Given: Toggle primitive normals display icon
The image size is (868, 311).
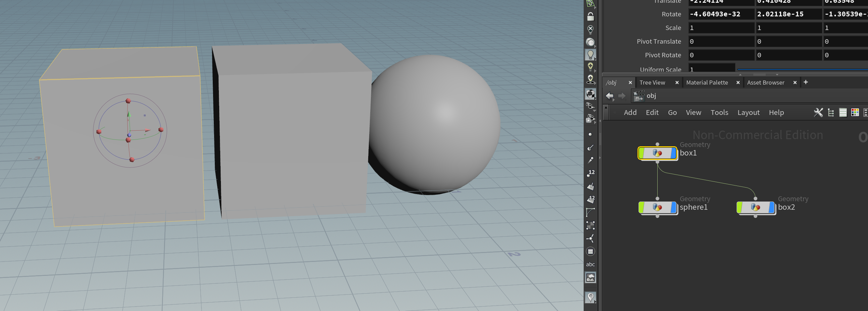Looking at the screenshot, I should [x=590, y=186].
